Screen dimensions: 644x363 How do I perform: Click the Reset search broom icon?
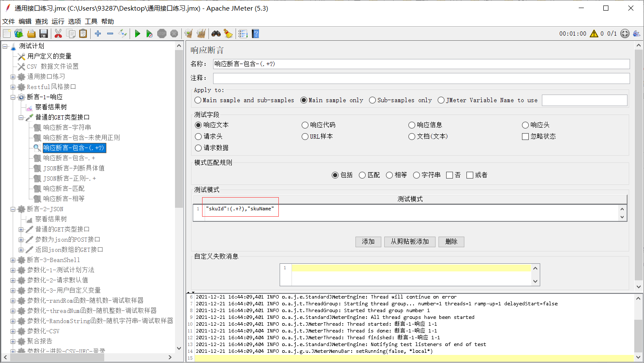[x=228, y=34]
